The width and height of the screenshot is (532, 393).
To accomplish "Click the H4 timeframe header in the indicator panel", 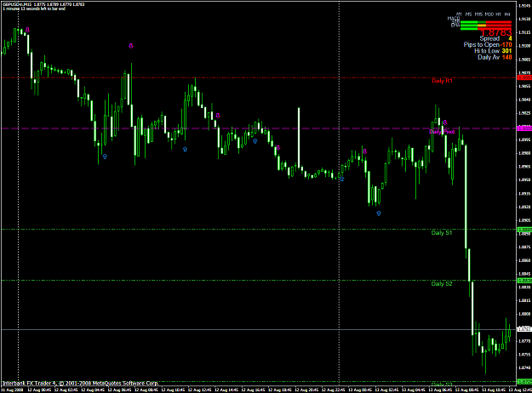I will [x=507, y=14].
